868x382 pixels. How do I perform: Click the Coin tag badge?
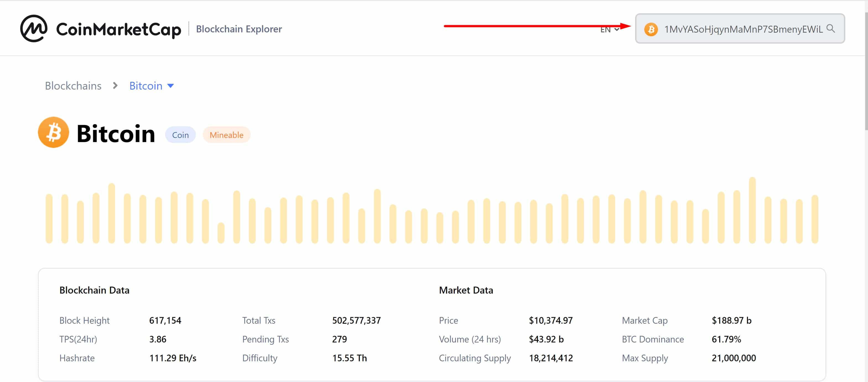180,135
